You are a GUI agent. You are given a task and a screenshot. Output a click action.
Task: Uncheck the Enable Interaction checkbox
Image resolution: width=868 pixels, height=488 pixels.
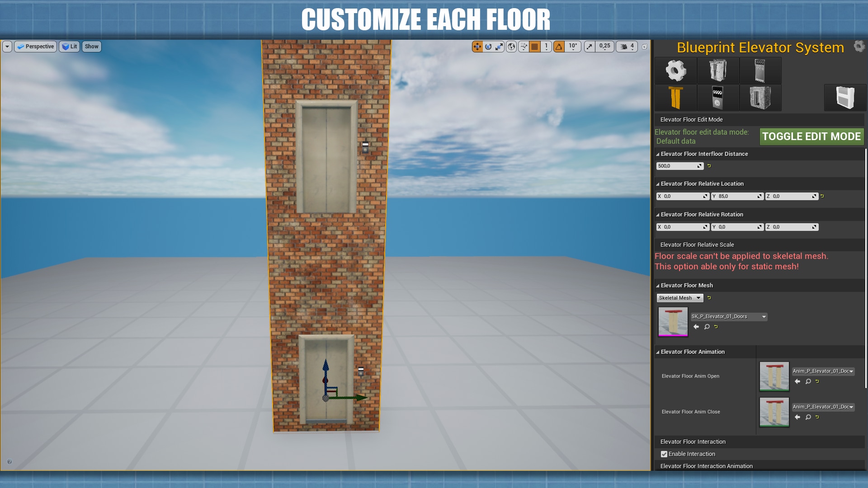click(x=664, y=454)
